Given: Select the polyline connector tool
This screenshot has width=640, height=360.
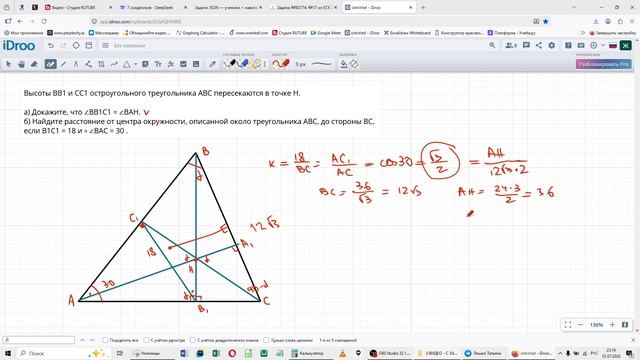Looking at the screenshot, I should pos(89,64).
